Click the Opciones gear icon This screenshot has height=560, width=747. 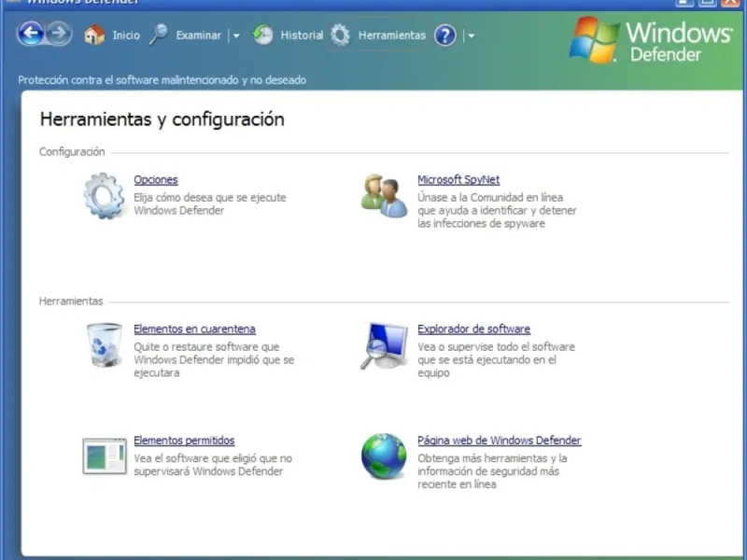point(105,196)
